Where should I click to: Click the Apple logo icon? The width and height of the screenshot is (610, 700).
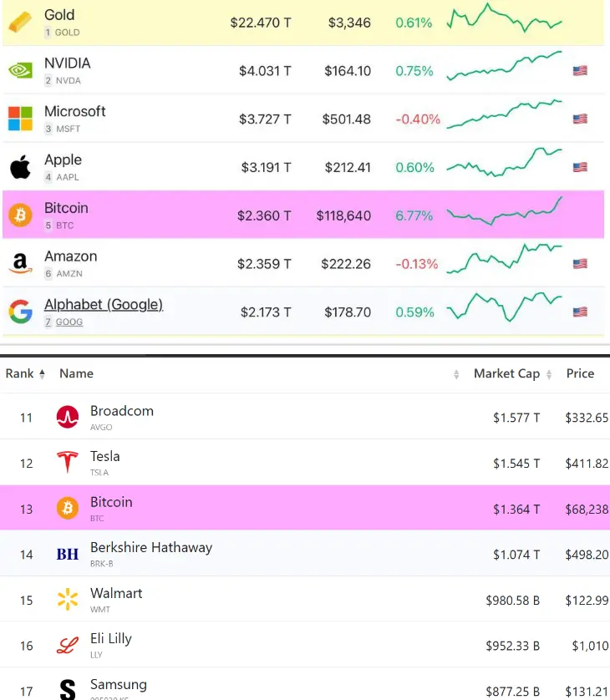coord(20,167)
